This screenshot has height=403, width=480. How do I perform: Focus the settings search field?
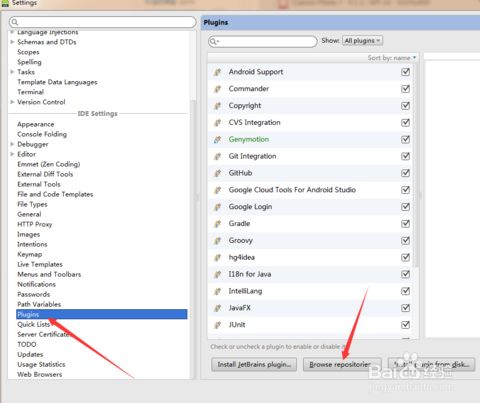103,22
